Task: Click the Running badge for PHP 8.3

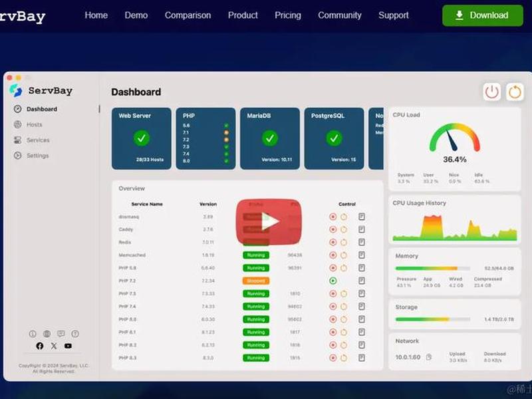Action: coord(256,358)
